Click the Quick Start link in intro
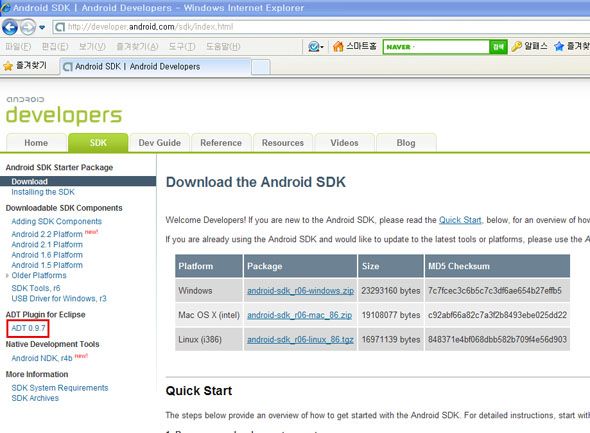This screenshot has width=590, height=433. click(460, 220)
